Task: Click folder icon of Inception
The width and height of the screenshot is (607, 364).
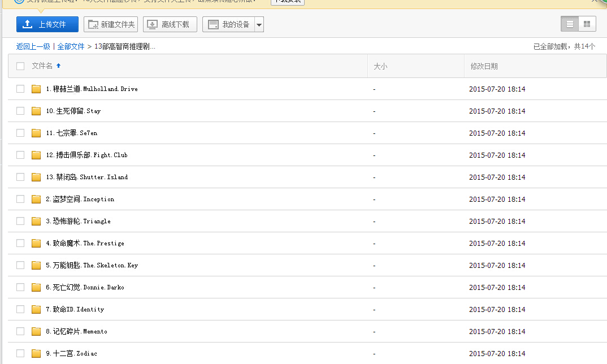Action: [36, 200]
